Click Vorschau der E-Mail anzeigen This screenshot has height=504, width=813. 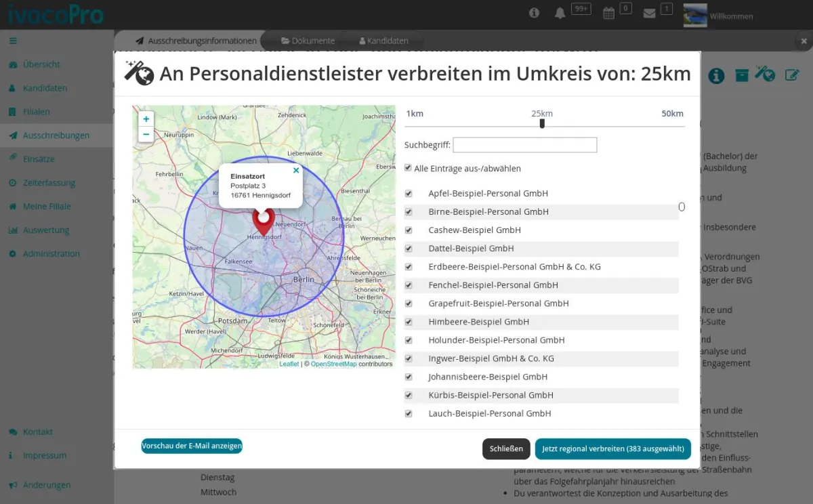pos(192,446)
